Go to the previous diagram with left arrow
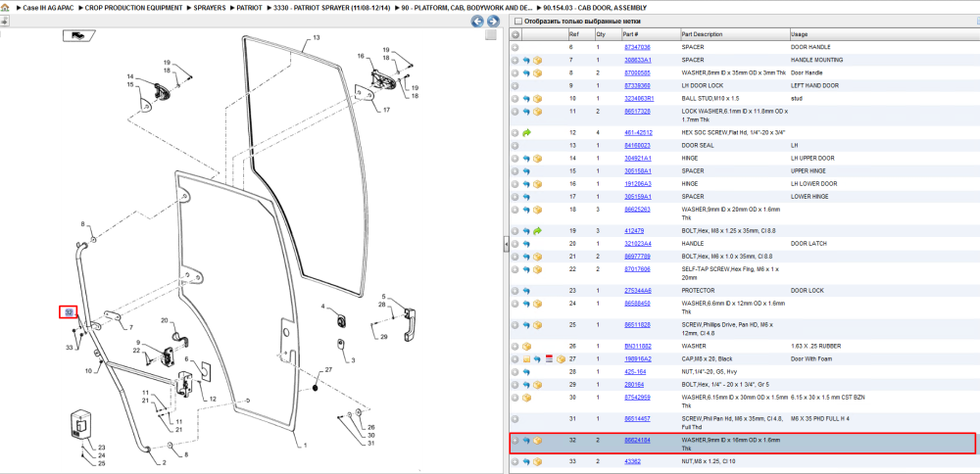The width and height of the screenshot is (980, 474). [x=477, y=22]
